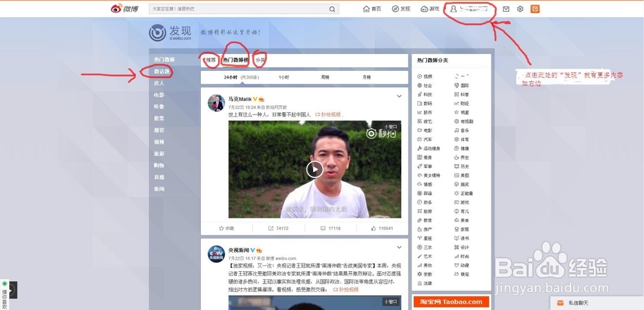This screenshot has width=644, height=310.
Task: Select 播客 in left sidebar
Action: [159, 130]
